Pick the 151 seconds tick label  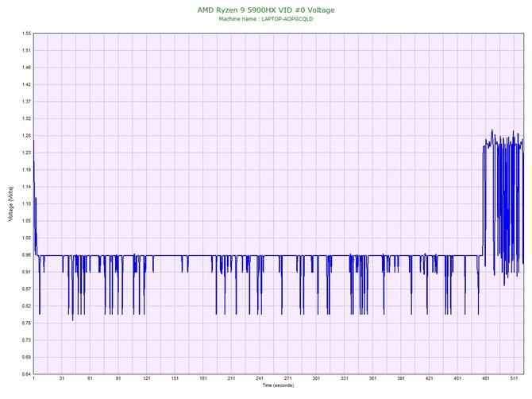175,378
